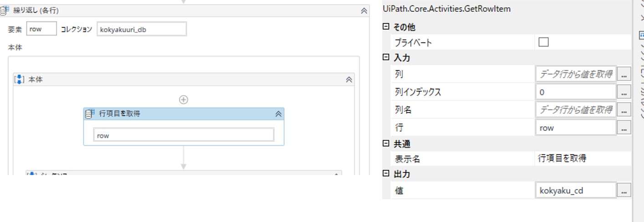Open expression editor for 列名 property
Screen dimensions: 644x222
point(624,110)
